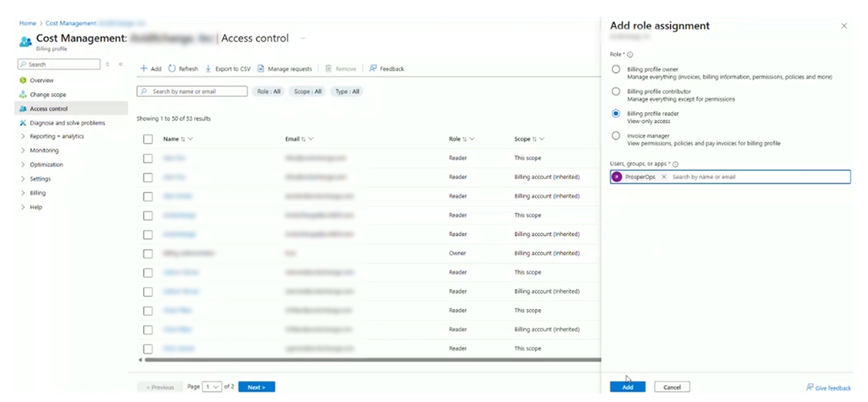Click the Feedback icon in the toolbar

point(385,68)
